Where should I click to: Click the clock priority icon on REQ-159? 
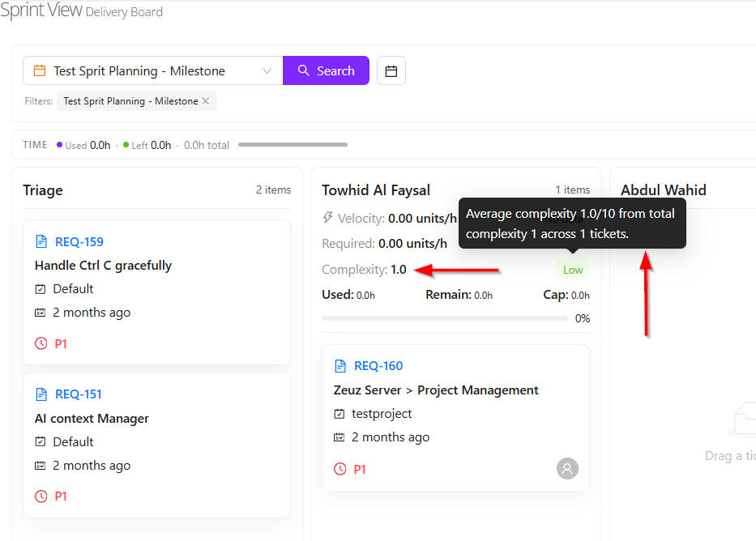(x=41, y=343)
